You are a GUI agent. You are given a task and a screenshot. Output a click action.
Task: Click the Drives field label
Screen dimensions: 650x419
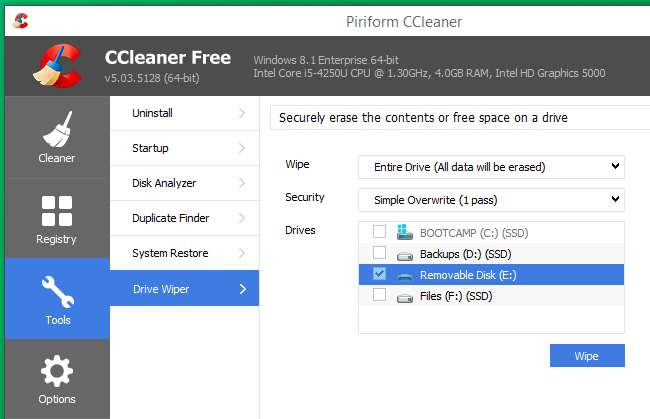click(x=300, y=230)
